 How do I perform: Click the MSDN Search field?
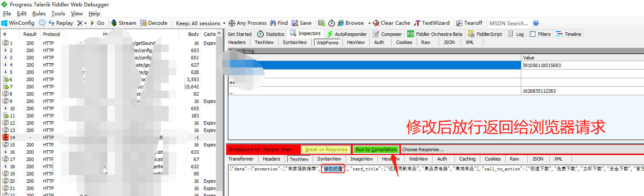pyautogui.click(x=509, y=23)
